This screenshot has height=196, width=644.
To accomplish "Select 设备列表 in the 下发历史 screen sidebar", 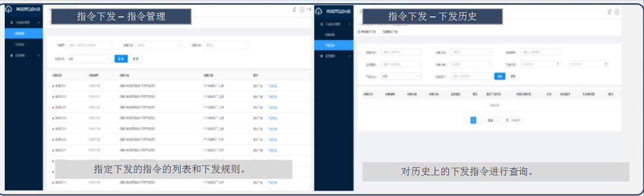I will [x=334, y=35].
